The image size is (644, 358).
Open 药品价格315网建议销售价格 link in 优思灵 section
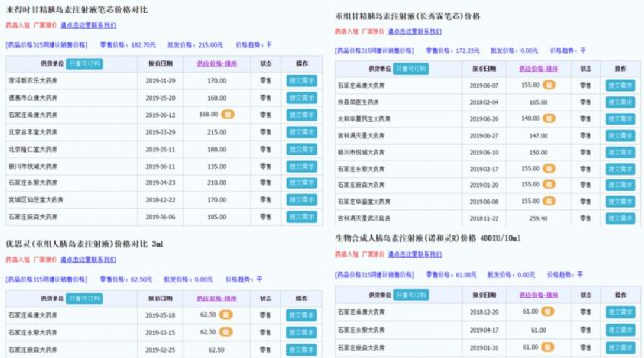[x=47, y=279]
